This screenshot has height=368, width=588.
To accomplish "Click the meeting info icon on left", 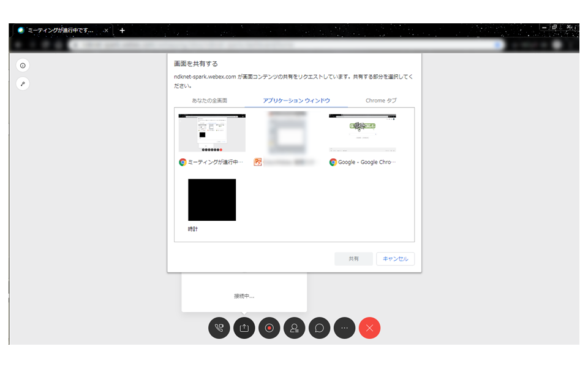I will coord(23,66).
